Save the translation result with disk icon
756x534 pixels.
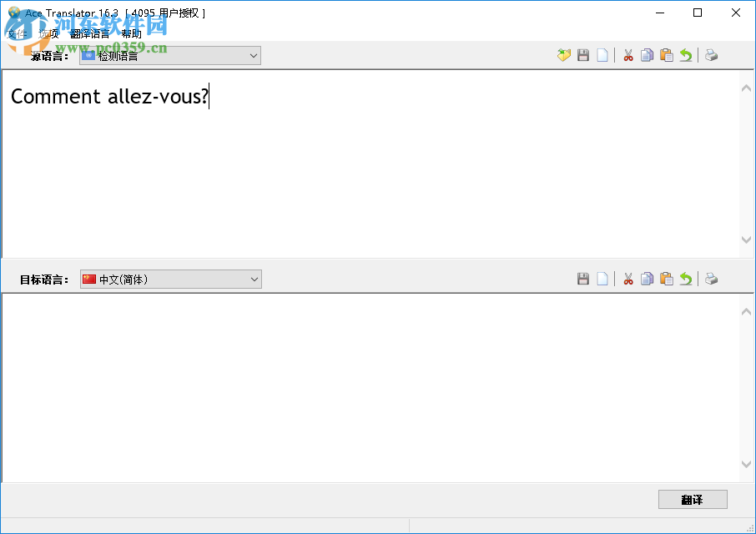(x=583, y=278)
